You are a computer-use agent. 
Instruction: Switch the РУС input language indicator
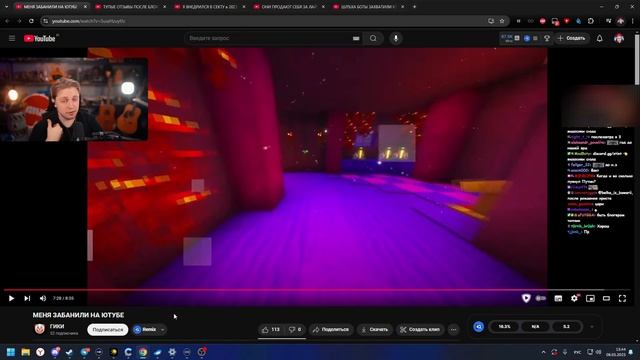pyautogui.click(x=578, y=352)
